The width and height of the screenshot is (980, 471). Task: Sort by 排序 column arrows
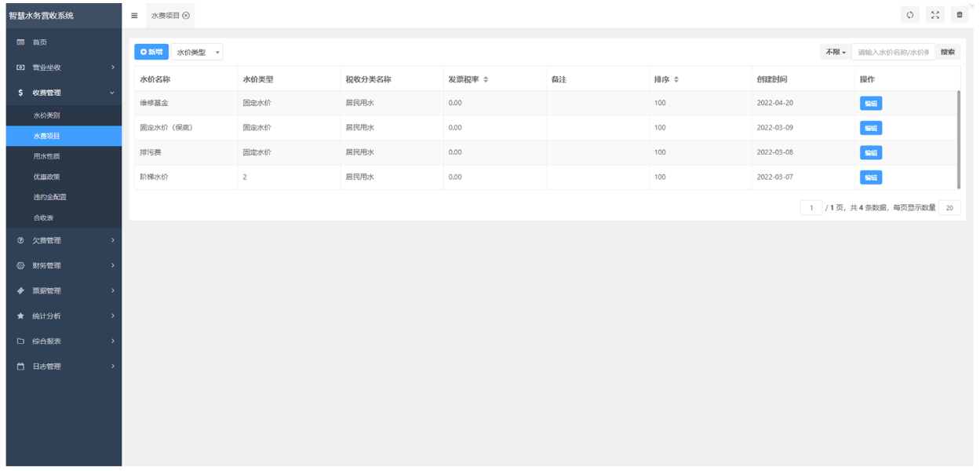point(676,79)
